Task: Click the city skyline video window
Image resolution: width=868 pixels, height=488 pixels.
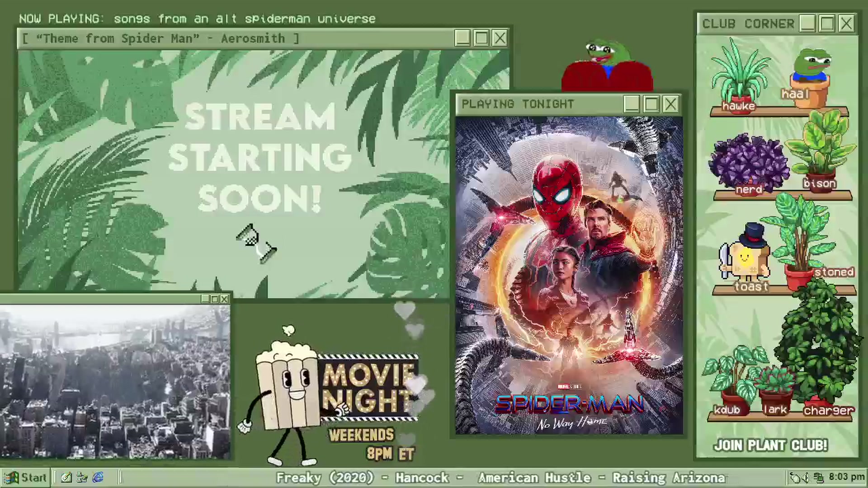Action: 115,382
